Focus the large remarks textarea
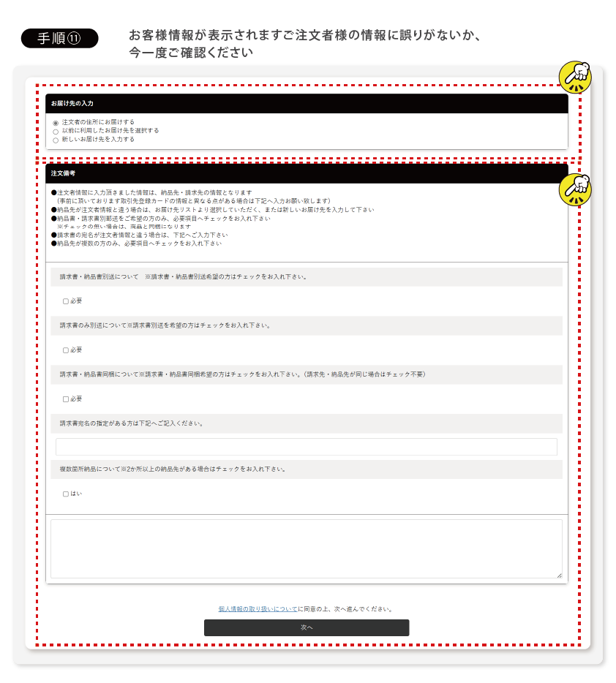616x683 pixels. [306, 548]
